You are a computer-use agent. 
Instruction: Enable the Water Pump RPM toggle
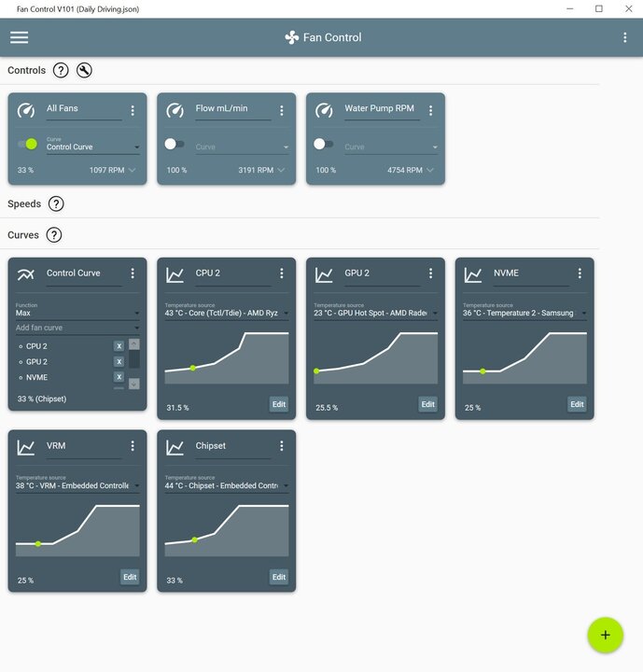coord(323,144)
